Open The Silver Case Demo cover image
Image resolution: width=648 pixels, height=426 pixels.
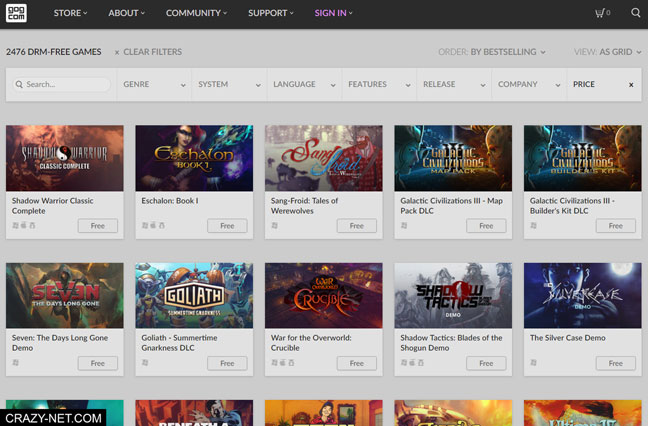coord(583,295)
